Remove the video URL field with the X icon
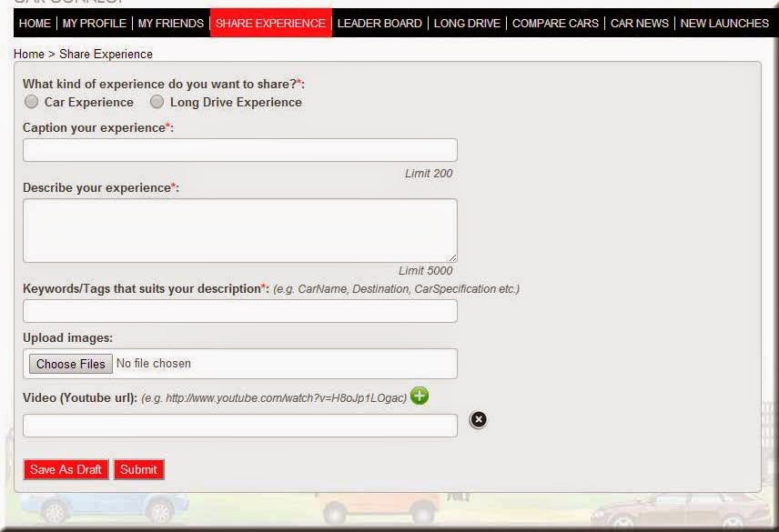Image resolution: width=779 pixels, height=532 pixels. [479, 420]
